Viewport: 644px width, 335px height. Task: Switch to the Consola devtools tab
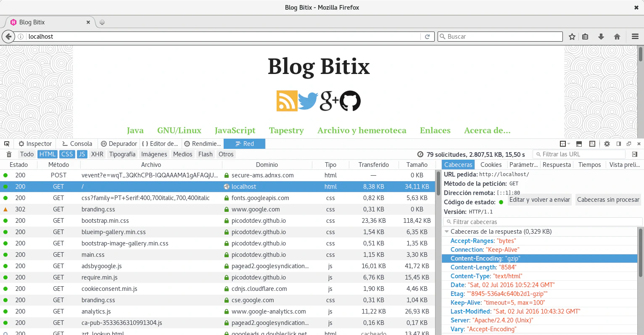[x=77, y=144]
